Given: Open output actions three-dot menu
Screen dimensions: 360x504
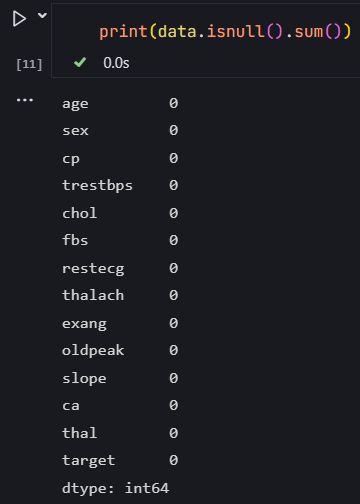Looking at the screenshot, I should click(x=25, y=100).
